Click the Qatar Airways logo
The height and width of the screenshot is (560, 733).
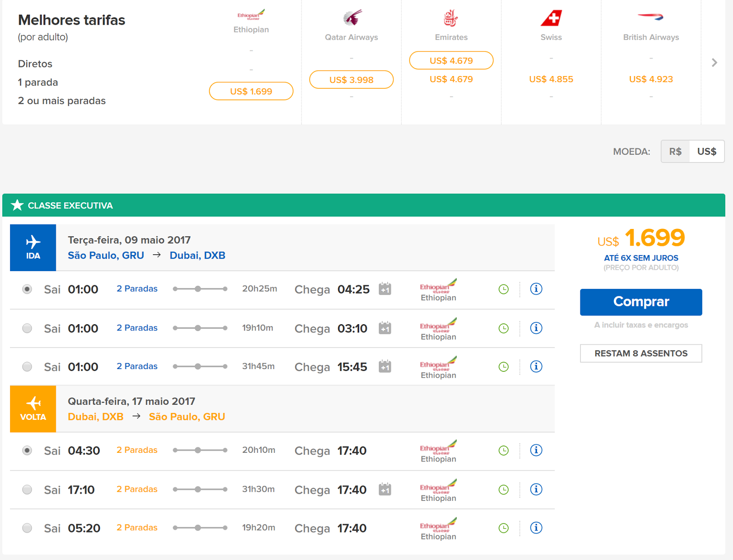(x=352, y=18)
